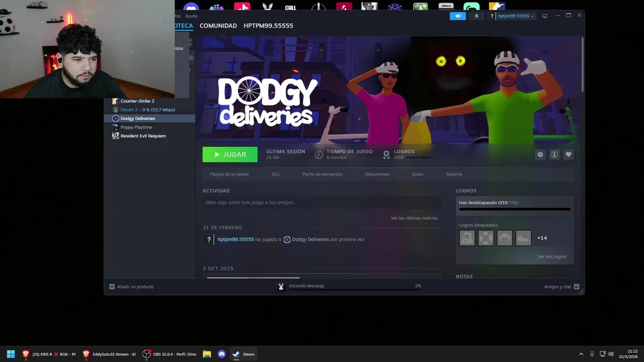Click Añadir un producto button
Image resolution: width=644 pixels, height=362 pixels.
132,287
